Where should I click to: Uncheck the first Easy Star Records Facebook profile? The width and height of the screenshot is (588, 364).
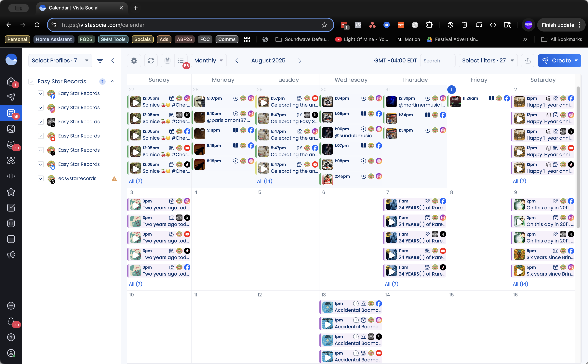coord(41,93)
